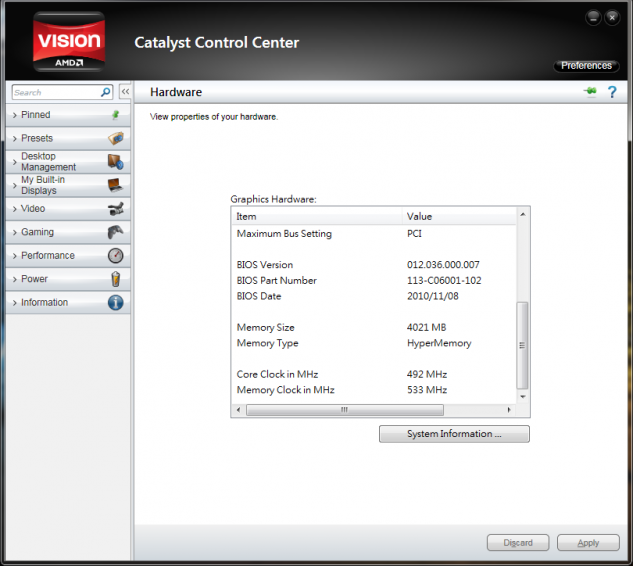Click the Performance gauge icon
This screenshot has height=566, width=640.
[x=116, y=255]
